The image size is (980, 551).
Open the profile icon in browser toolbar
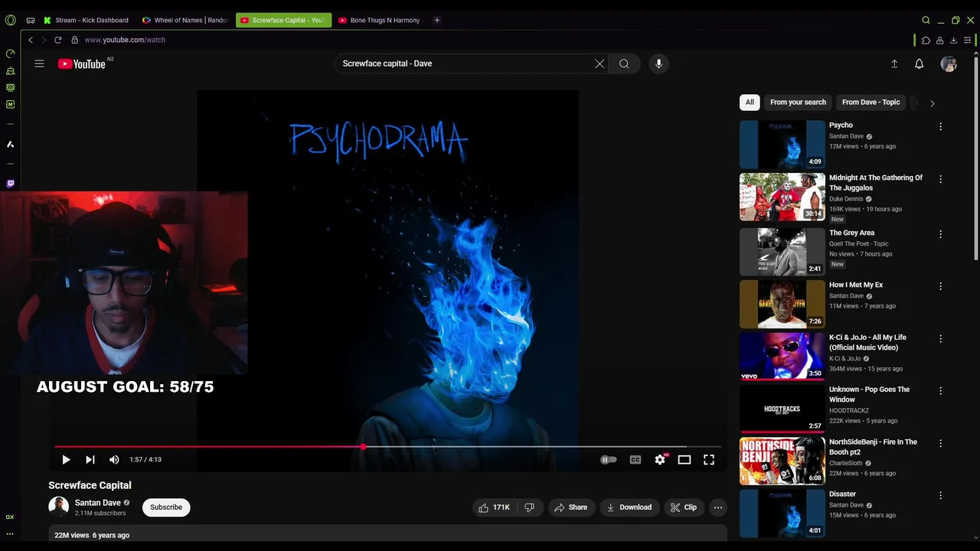click(939, 40)
